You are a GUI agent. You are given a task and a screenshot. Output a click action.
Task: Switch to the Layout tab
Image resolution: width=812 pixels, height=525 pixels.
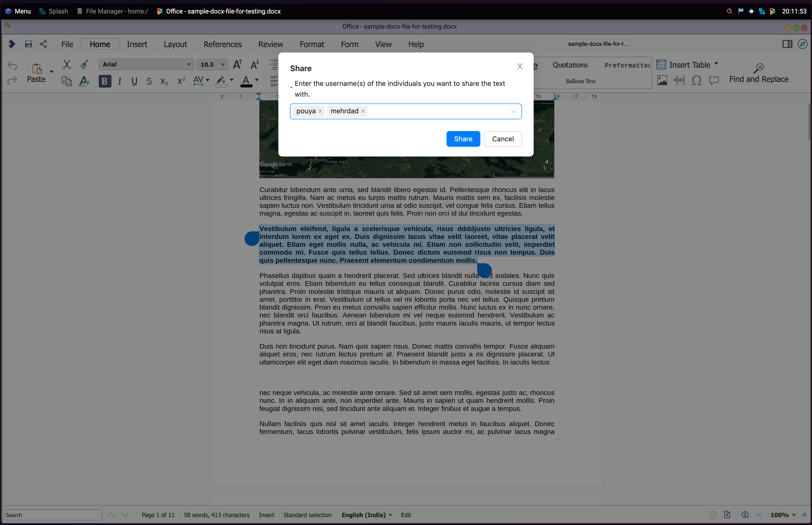tap(175, 44)
